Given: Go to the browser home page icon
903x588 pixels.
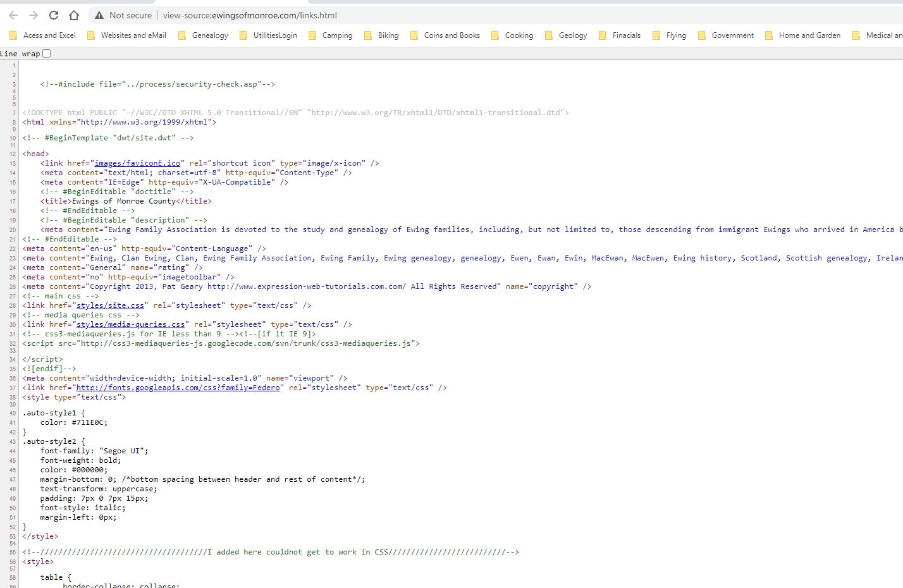Looking at the screenshot, I should pos(74,15).
